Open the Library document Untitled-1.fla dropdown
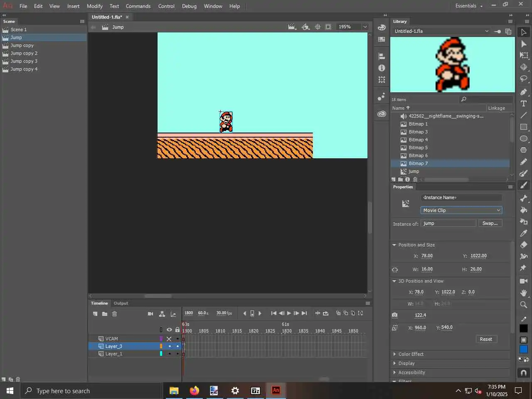The image size is (532, 399). click(442, 31)
